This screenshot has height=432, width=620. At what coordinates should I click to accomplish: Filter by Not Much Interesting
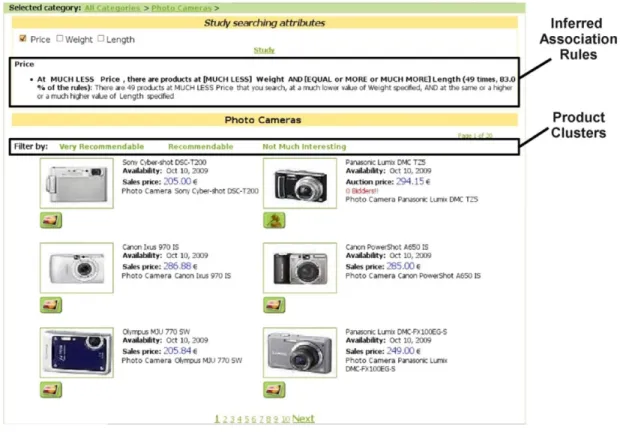304,147
